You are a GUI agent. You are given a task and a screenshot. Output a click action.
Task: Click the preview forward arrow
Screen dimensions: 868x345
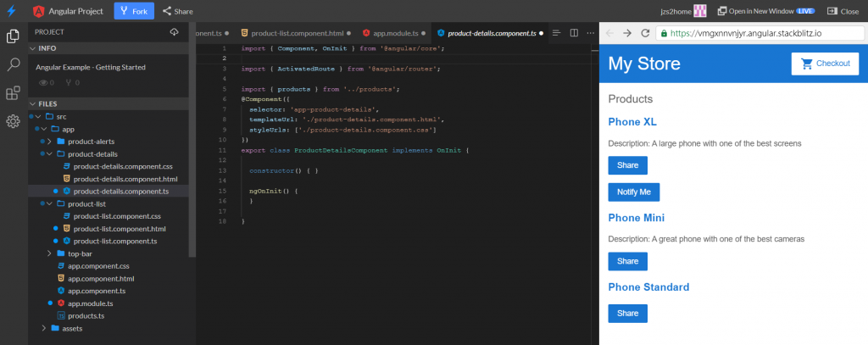coord(627,33)
